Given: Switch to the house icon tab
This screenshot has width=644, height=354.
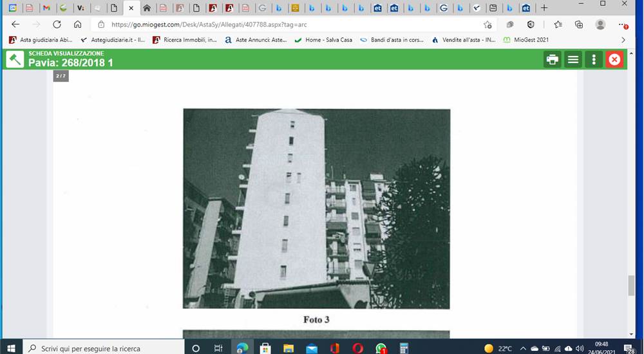Looking at the screenshot, I should click(x=147, y=8).
